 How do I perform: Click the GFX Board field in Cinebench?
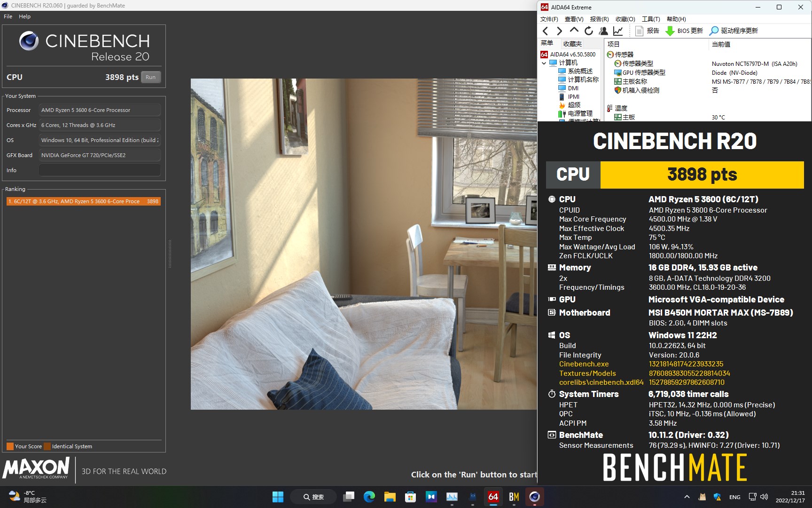(x=100, y=155)
